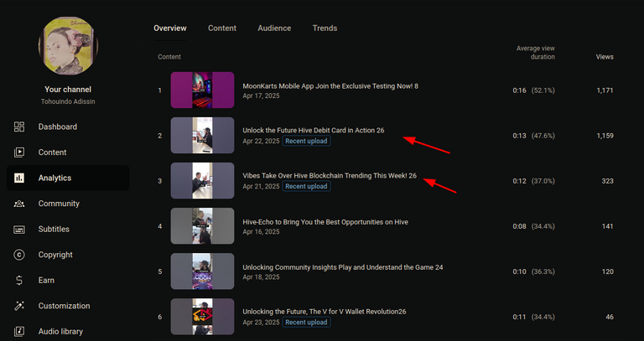This screenshot has width=644, height=341.
Task: Open the Trends tab
Action: [x=325, y=28]
